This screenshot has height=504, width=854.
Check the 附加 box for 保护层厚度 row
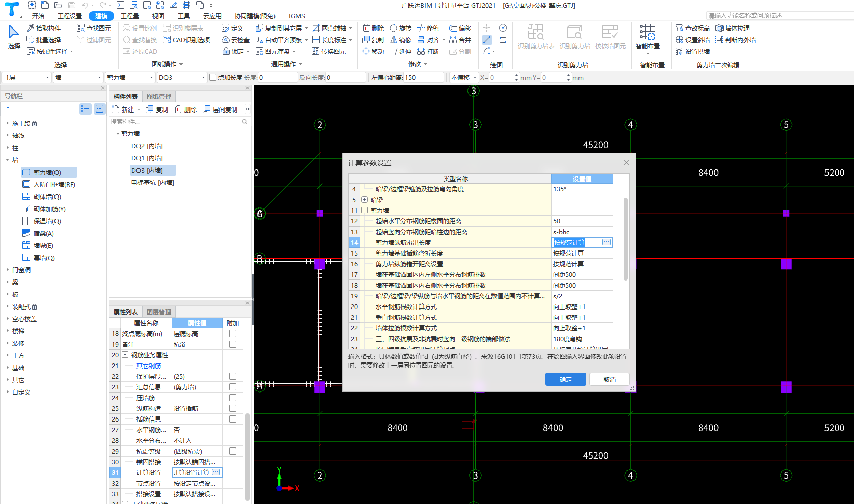point(233,376)
